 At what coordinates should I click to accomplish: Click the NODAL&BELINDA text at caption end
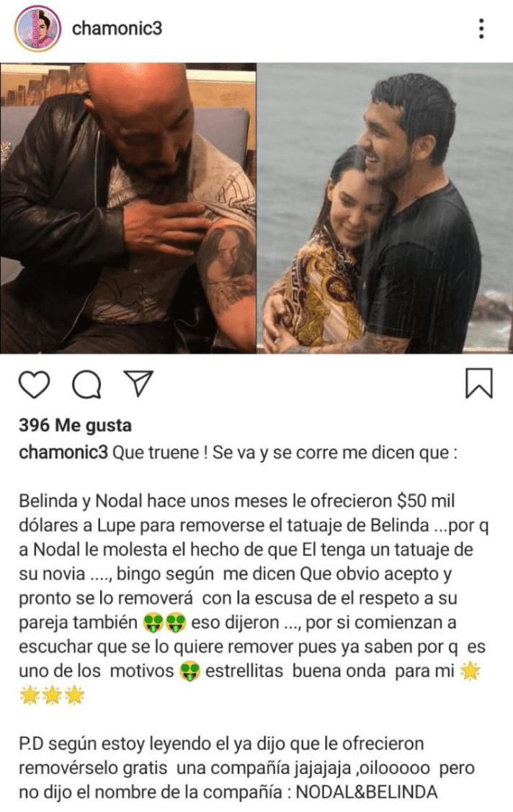pyautogui.click(x=367, y=793)
